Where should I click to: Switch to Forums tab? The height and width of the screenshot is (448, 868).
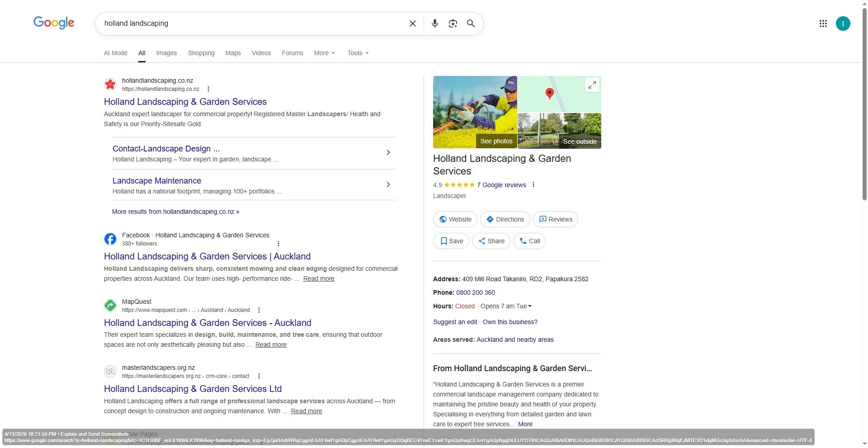coord(292,53)
